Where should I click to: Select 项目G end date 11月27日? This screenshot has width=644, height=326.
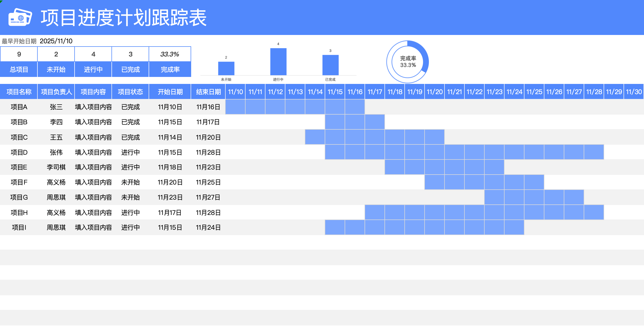pyautogui.click(x=208, y=197)
